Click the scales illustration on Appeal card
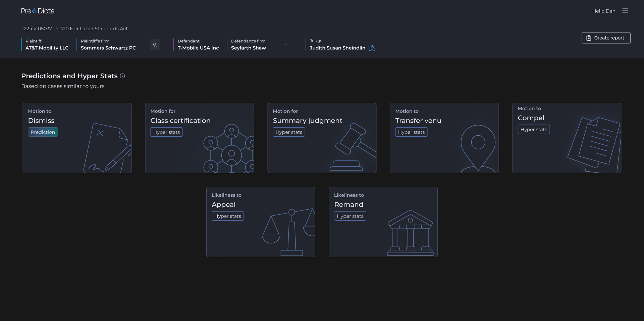Screen dimensions: 644x321 pyautogui.click(x=289, y=232)
